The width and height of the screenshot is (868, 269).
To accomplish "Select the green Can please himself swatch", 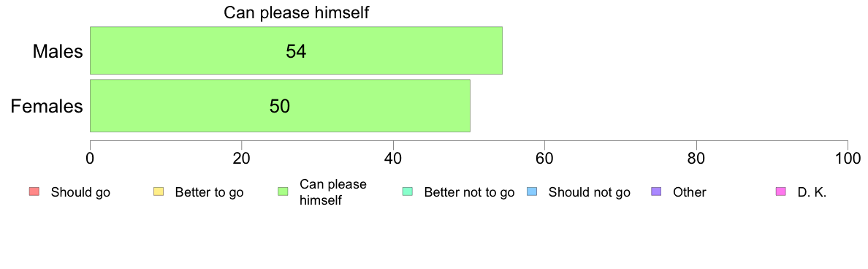I will click(x=282, y=192).
